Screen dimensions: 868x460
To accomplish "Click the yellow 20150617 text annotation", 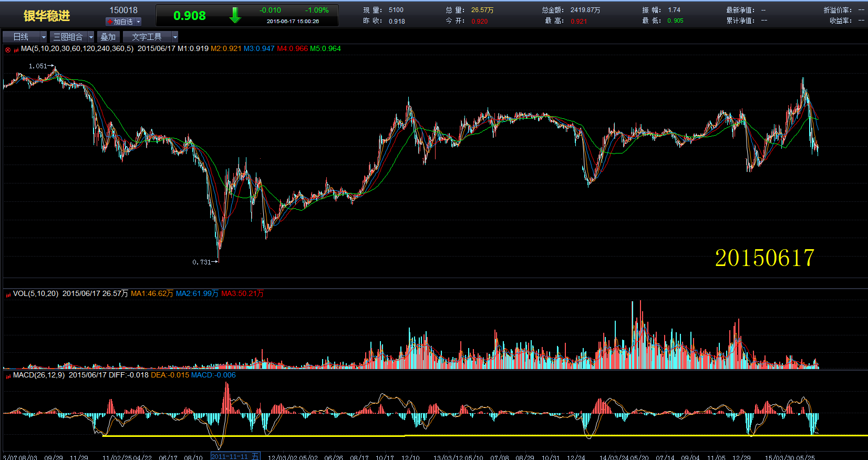I will click(x=764, y=258).
